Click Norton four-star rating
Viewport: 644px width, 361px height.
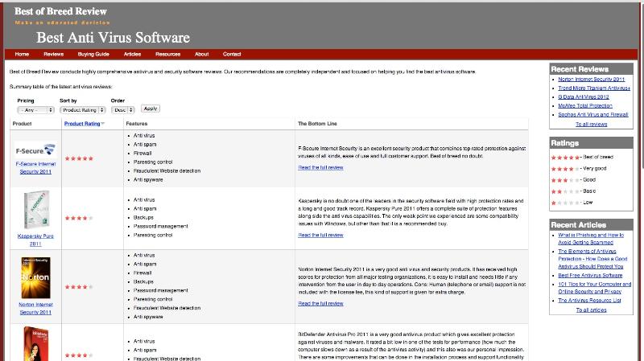[79, 287]
